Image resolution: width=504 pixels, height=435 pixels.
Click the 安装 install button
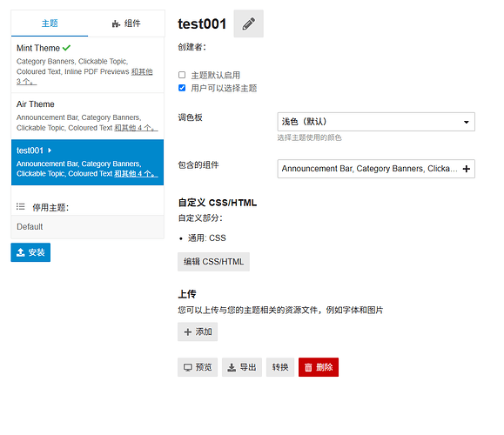30,252
